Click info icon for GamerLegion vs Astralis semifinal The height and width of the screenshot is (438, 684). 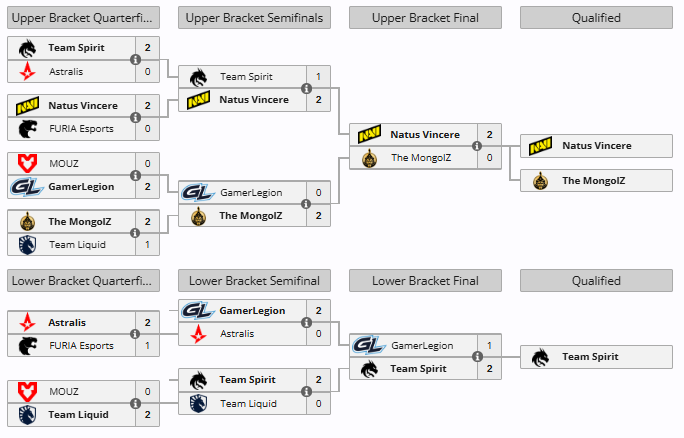point(307,322)
